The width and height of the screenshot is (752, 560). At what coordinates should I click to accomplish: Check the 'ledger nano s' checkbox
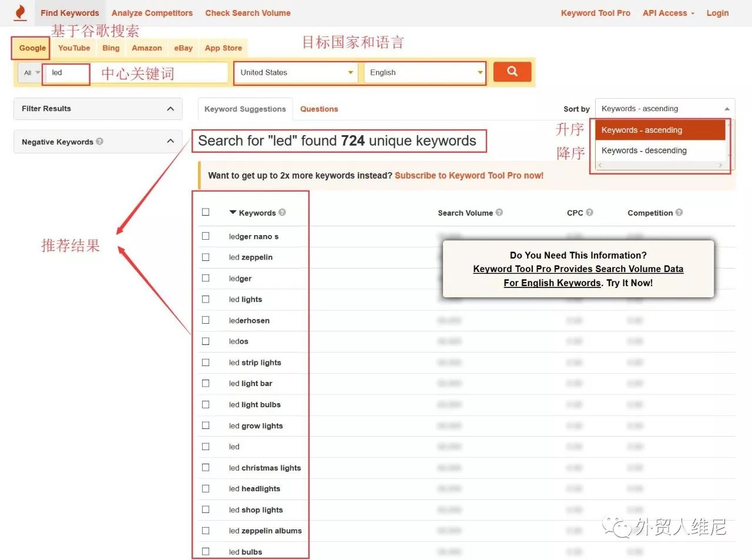(x=206, y=236)
